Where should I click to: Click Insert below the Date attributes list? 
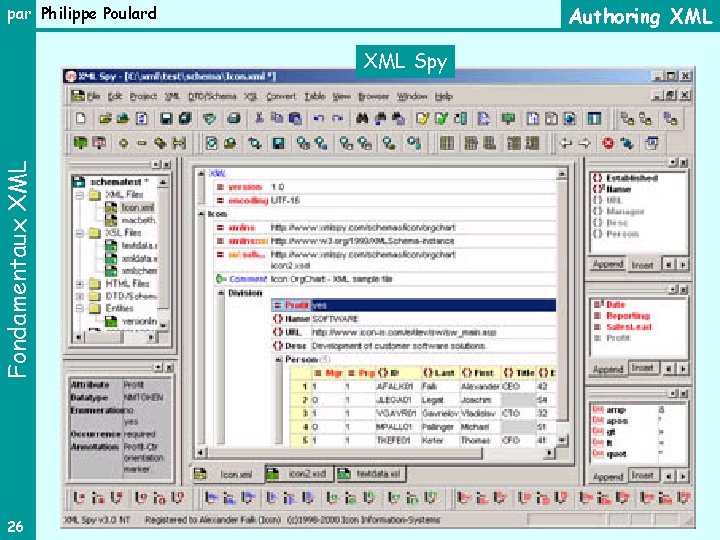[x=642, y=368]
